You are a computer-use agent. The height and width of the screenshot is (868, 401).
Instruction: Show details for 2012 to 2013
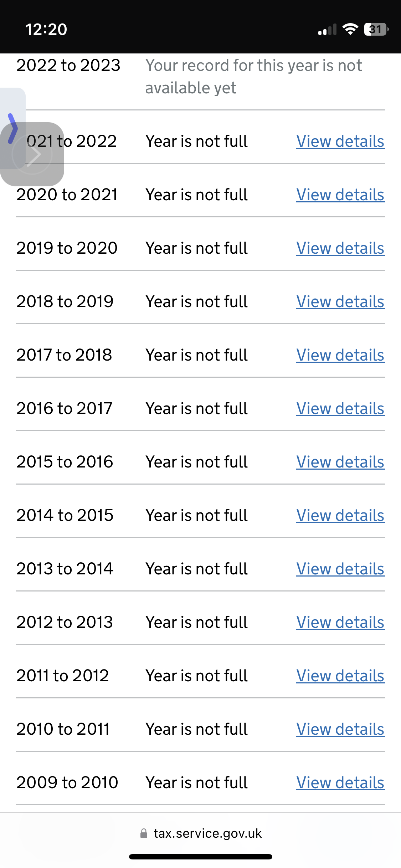tap(340, 622)
